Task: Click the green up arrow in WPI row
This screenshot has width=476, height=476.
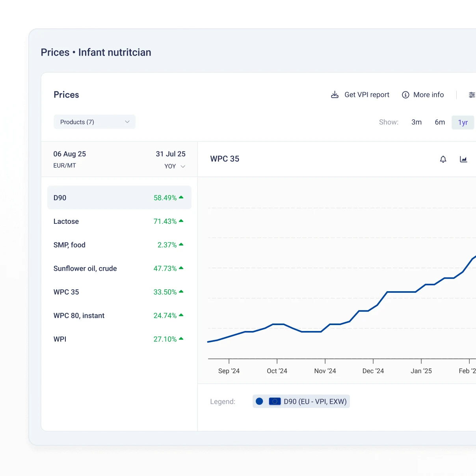Action: coord(181,338)
